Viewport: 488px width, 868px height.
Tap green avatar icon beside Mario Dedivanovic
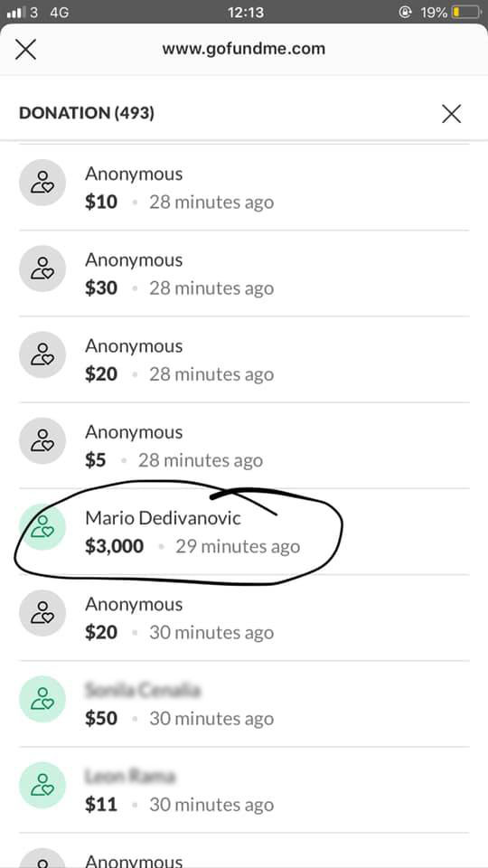tap(42, 527)
